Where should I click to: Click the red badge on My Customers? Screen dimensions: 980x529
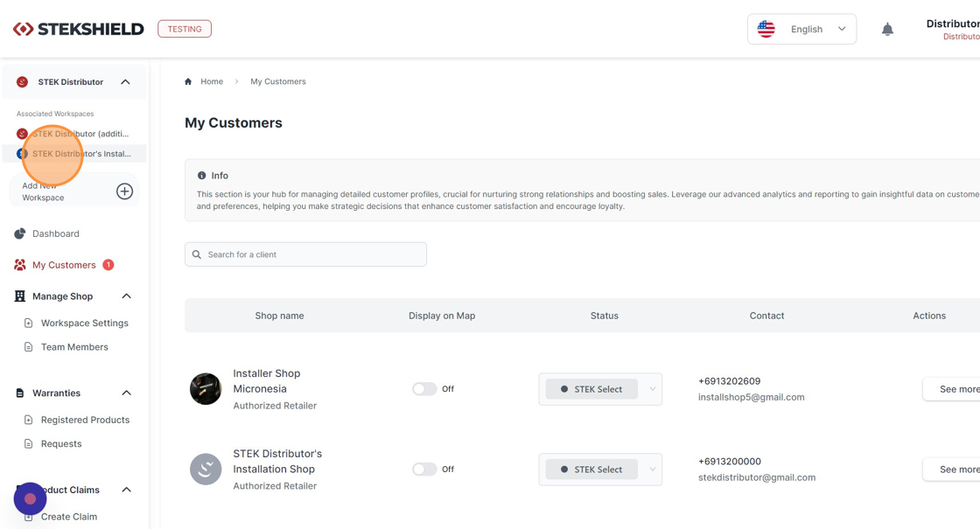[x=108, y=265]
